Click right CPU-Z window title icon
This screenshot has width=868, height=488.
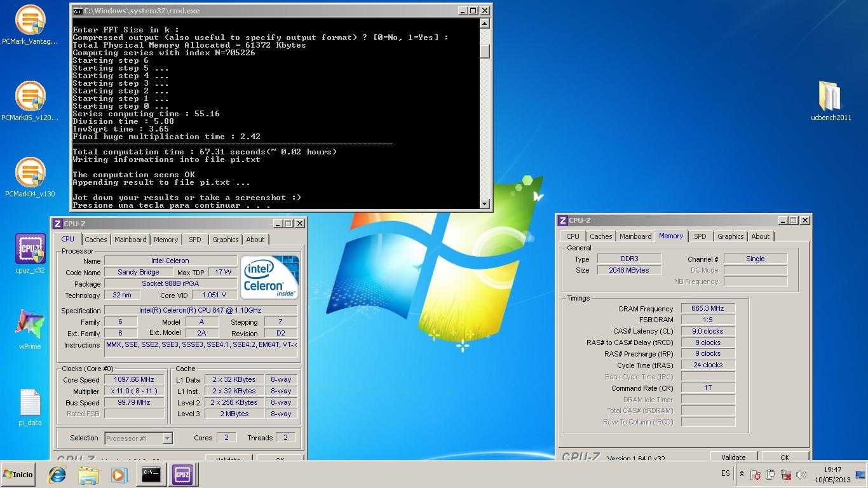(562, 220)
